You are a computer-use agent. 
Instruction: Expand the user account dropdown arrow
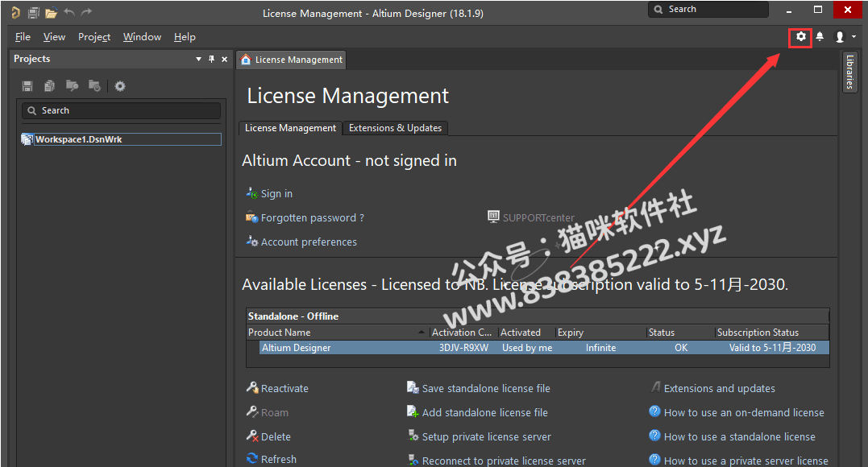coord(853,36)
